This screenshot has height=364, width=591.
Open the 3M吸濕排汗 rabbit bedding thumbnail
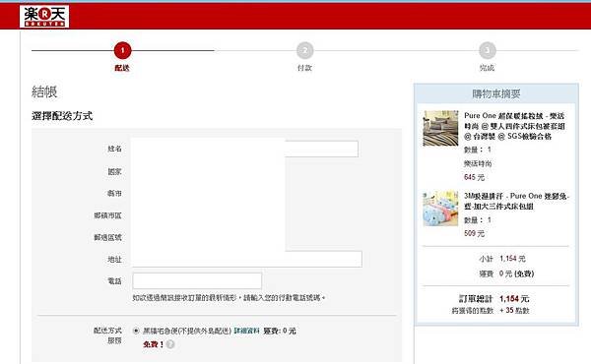coord(440,209)
